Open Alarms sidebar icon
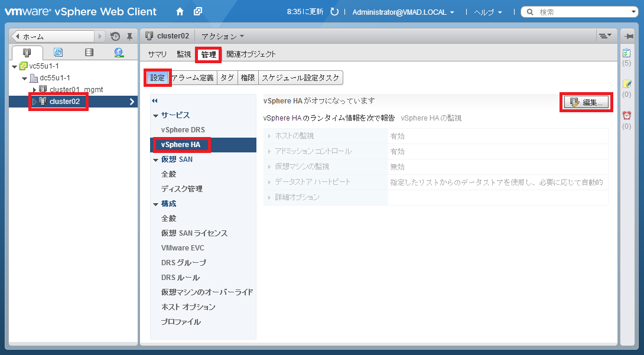Screen dimensions: 644x355 click(x=627, y=116)
